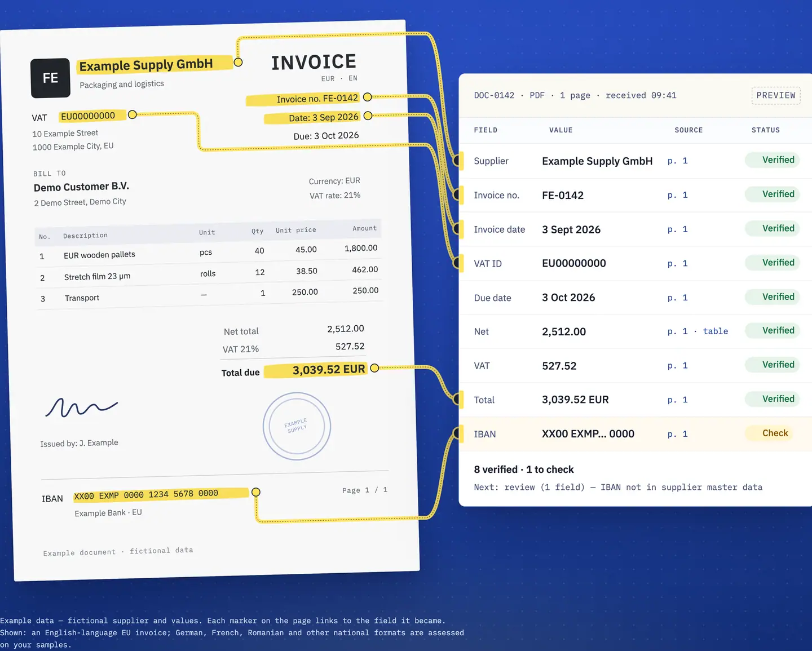812x651 pixels.
Task: Click the PREVIEW badge in the panel header
Action: 776,95
